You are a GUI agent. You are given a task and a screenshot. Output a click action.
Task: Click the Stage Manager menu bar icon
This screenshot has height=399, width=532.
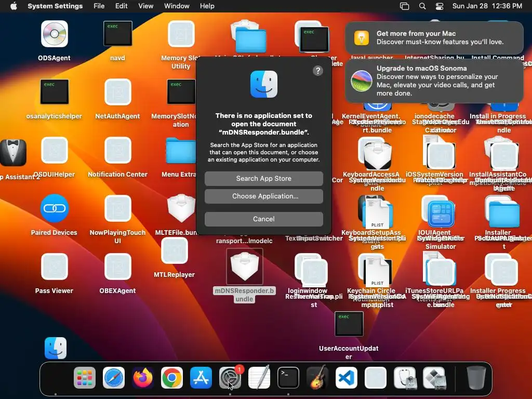click(x=404, y=6)
